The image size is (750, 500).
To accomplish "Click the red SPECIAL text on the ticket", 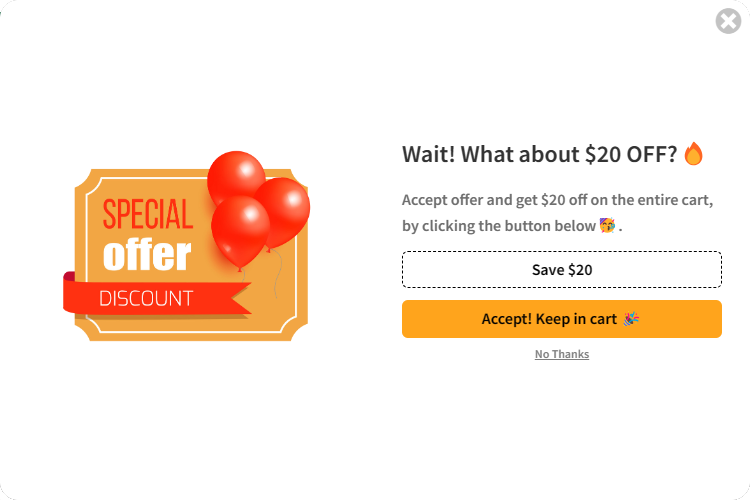I will pos(147,214).
